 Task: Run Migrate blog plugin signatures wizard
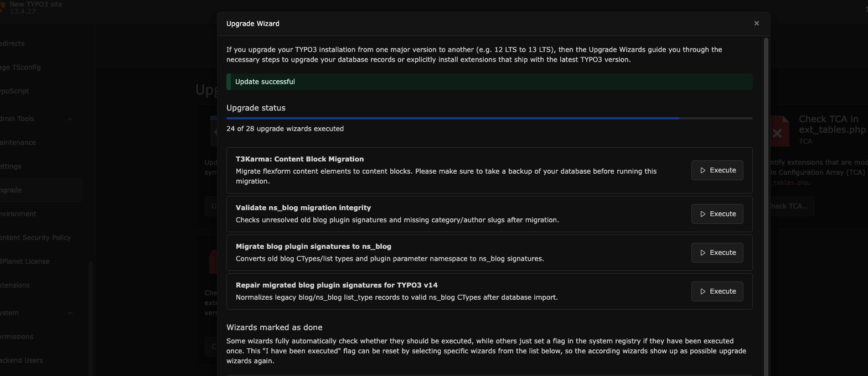tap(717, 253)
